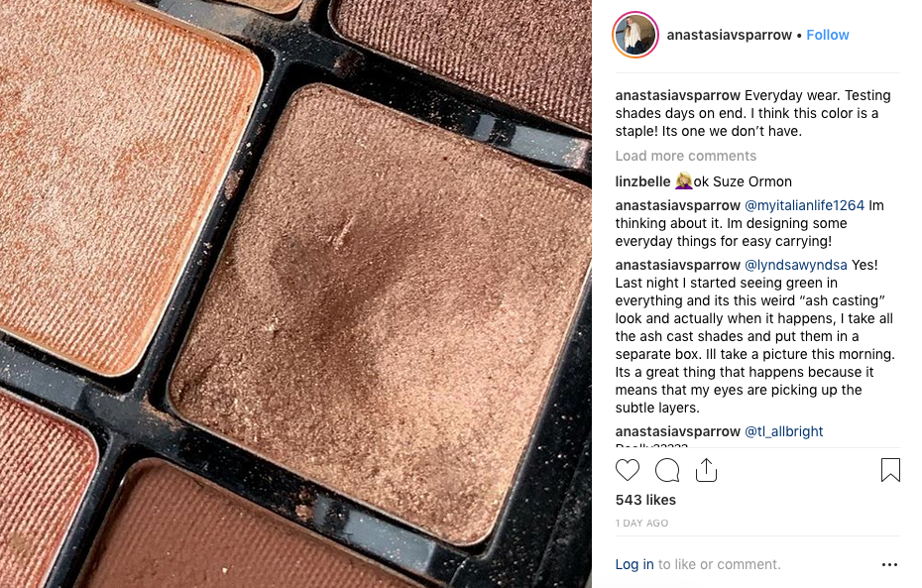This screenshot has height=588, width=922.
Task: View anastasiavsparrow's profile picture
Action: [x=635, y=35]
